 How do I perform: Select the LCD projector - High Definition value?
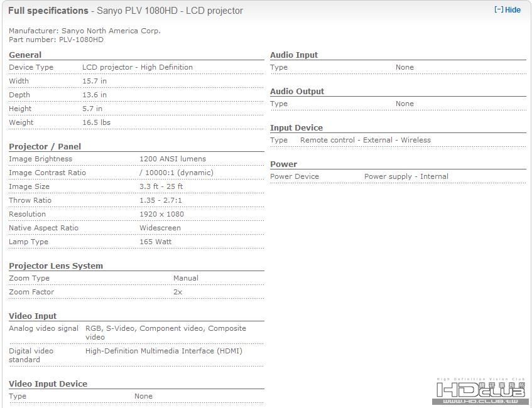pos(138,67)
